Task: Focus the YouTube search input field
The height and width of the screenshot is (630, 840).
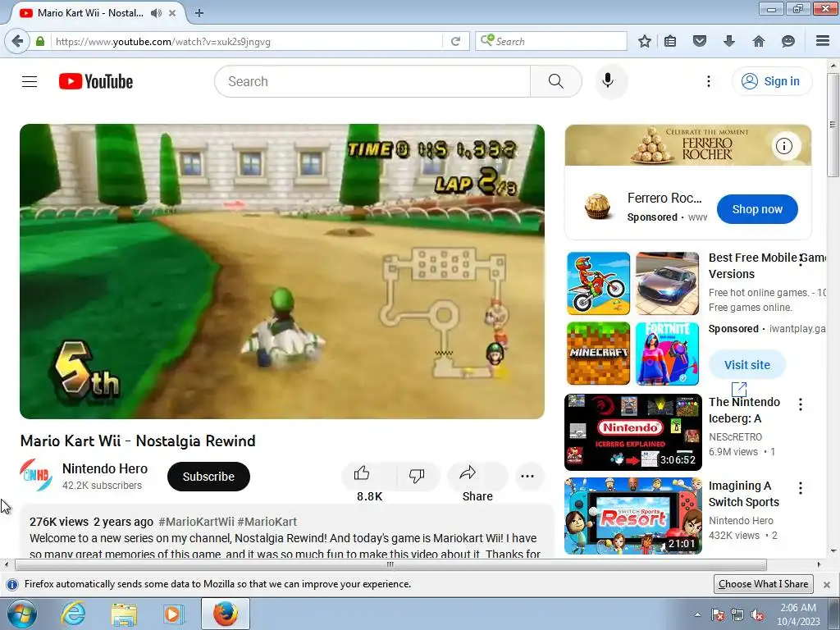Action: point(372,81)
